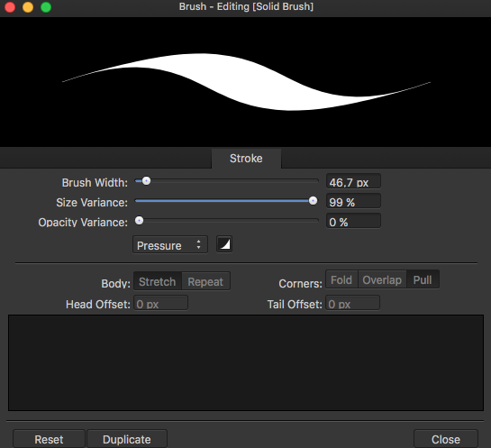Open the pressure curve profile icon
The height and width of the screenshot is (448, 491).
point(224,244)
